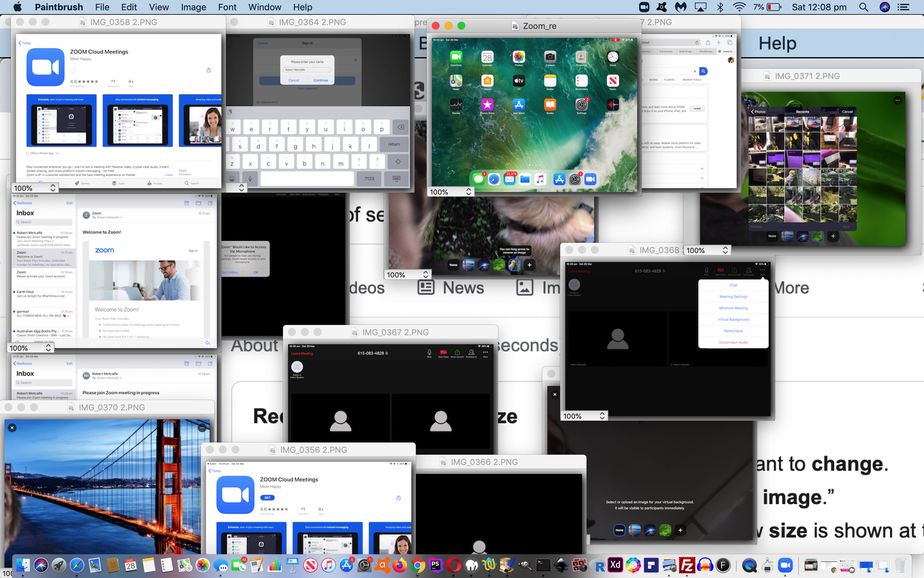
Task: Open zoom combo box under the dog background image
Action: (x=407, y=275)
